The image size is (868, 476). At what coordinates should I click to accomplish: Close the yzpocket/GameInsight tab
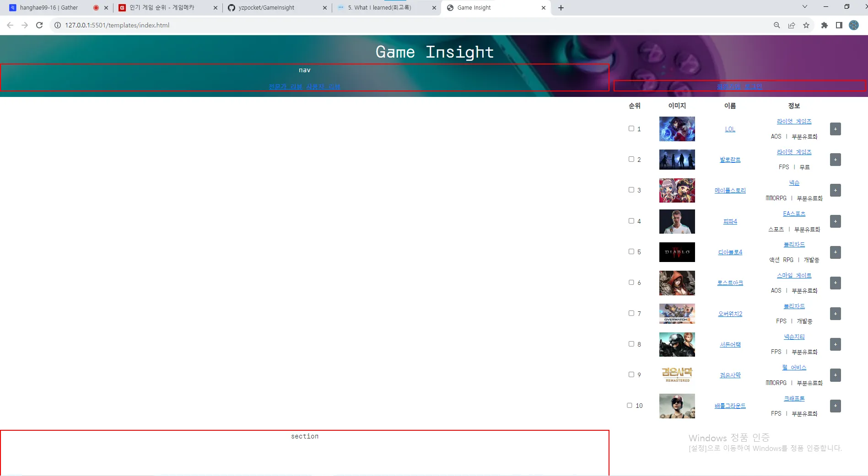[x=325, y=8]
